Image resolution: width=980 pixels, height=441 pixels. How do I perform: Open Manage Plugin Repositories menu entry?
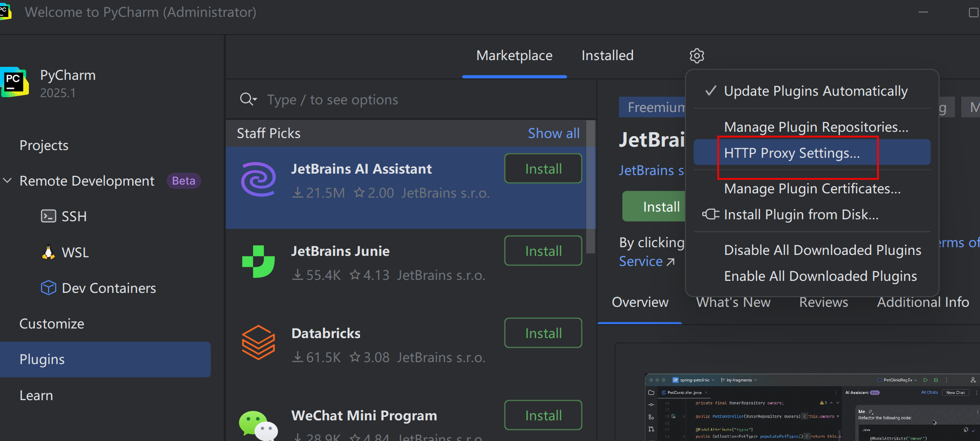816,127
